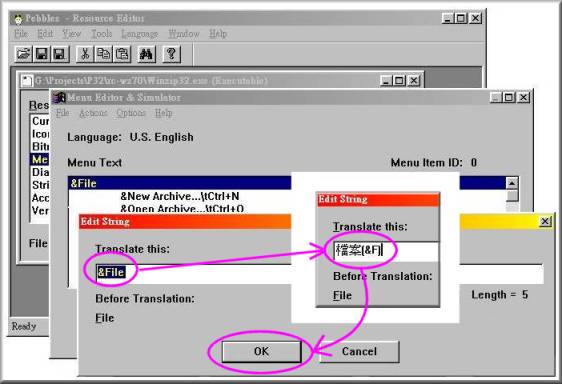Image resolution: width=562 pixels, height=384 pixels.
Task: Click OK in the Edit String dialog
Action: [261, 351]
